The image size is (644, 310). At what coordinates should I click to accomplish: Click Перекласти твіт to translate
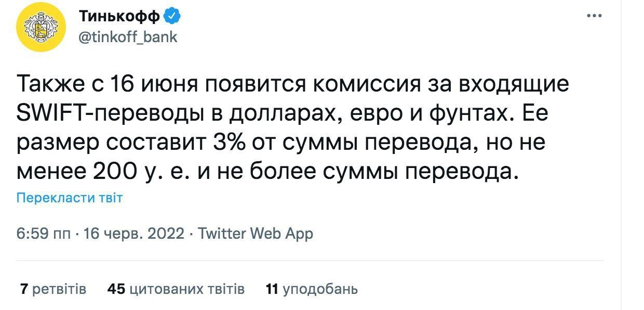click(x=70, y=198)
